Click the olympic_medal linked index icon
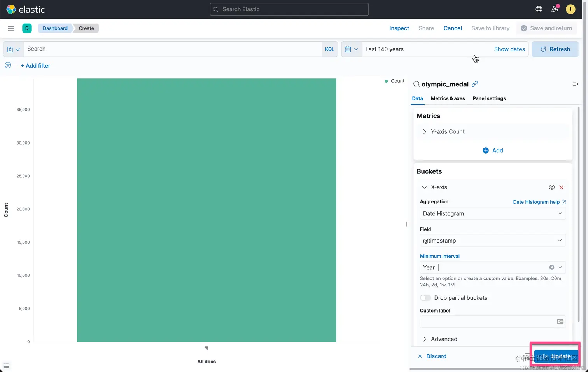The height and width of the screenshot is (372, 588). [x=475, y=84]
